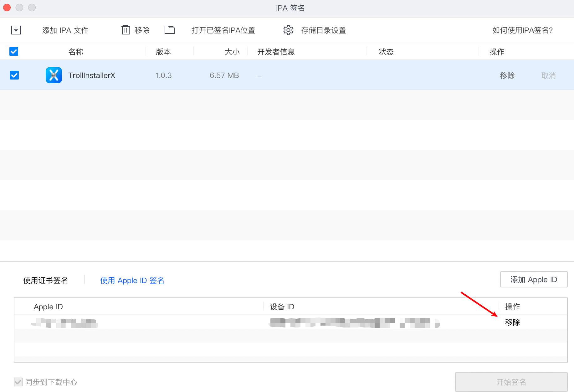Image resolution: width=574 pixels, height=392 pixels.
Task: Click the 开始签名 button
Action: pos(511,382)
